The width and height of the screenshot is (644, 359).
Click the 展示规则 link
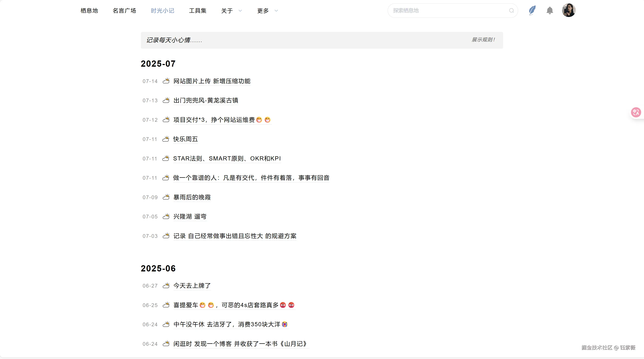coord(483,40)
